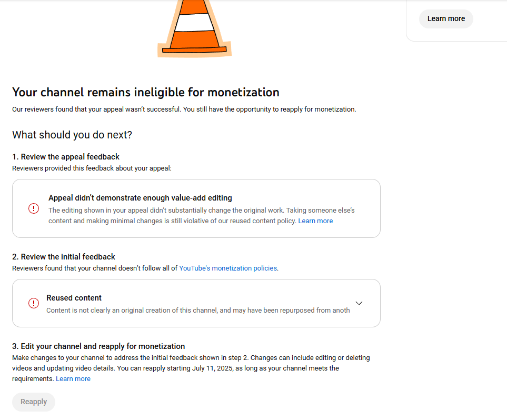Click the warning icon beside Reused content
The image size is (507, 420).
click(x=34, y=303)
